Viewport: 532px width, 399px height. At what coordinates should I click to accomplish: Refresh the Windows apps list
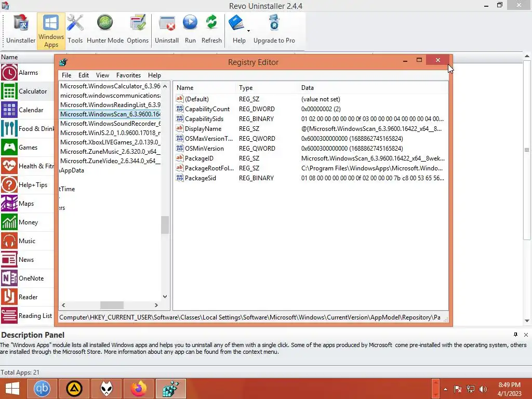coord(211,31)
